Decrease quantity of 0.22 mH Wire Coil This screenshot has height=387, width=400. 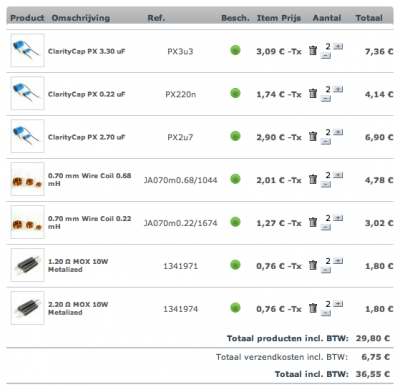pyautogui.click(x=326, y=228)
